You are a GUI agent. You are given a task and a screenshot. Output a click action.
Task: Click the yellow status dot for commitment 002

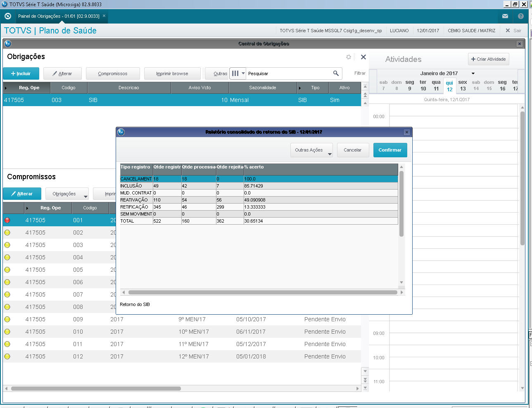click(7, 232)
